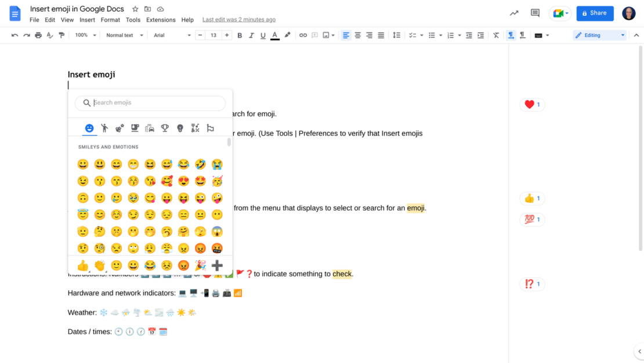Click the blue Share button
This screenshot has height=363, width=644.
pos(595,13)
